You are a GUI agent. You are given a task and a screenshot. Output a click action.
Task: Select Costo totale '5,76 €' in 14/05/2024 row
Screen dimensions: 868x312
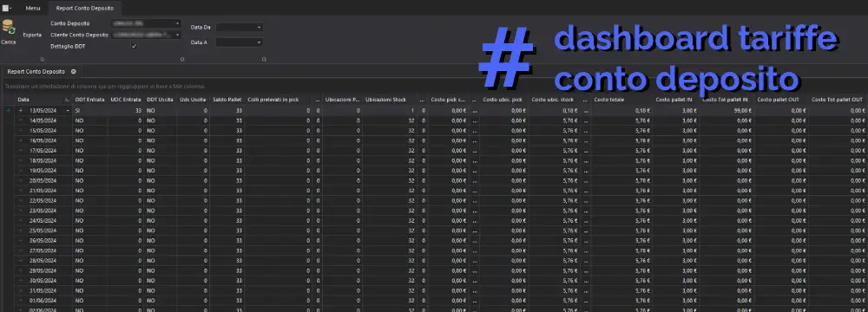click(x=622, y=120)
